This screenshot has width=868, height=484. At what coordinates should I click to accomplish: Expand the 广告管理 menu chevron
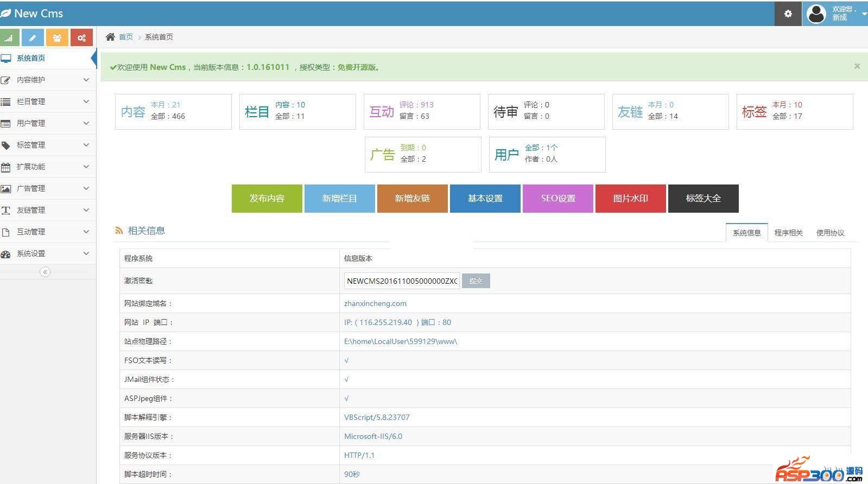tap(86, 188)
